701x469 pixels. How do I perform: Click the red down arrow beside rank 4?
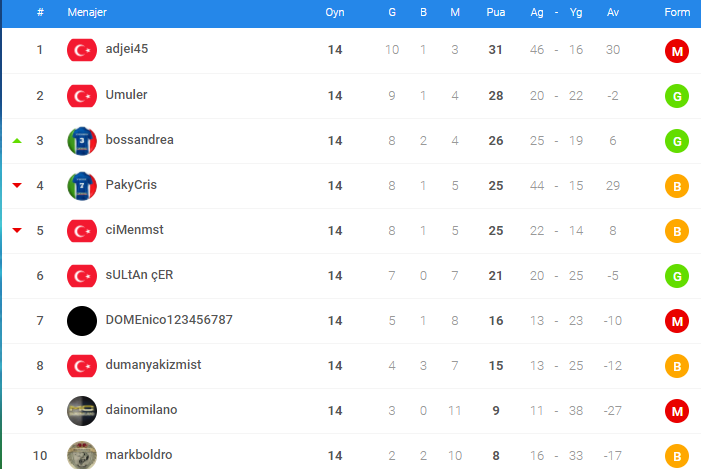[x=17, y=185]
